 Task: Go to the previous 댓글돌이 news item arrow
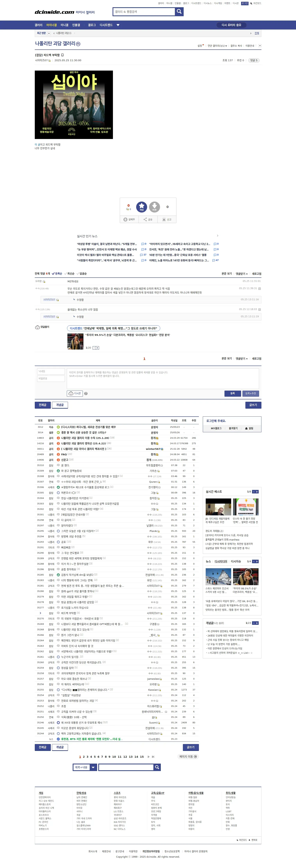pyautogui.click(x=94, y=348)
